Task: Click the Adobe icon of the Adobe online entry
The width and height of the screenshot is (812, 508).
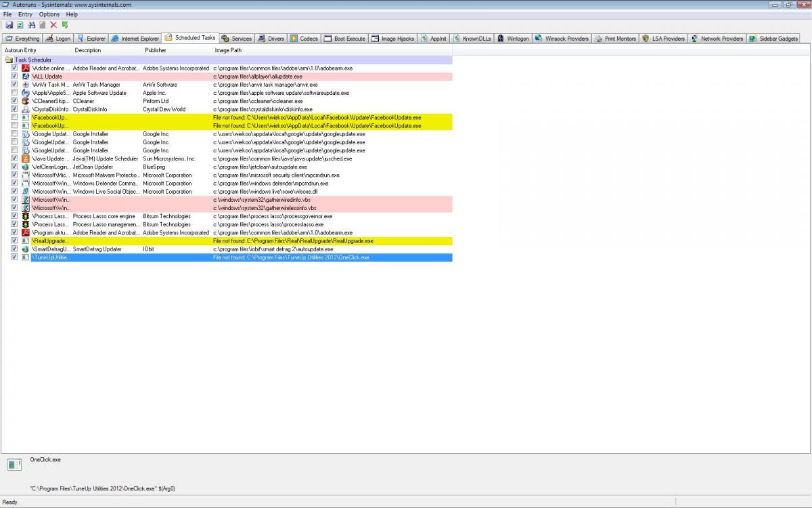Action: [26, 68]
